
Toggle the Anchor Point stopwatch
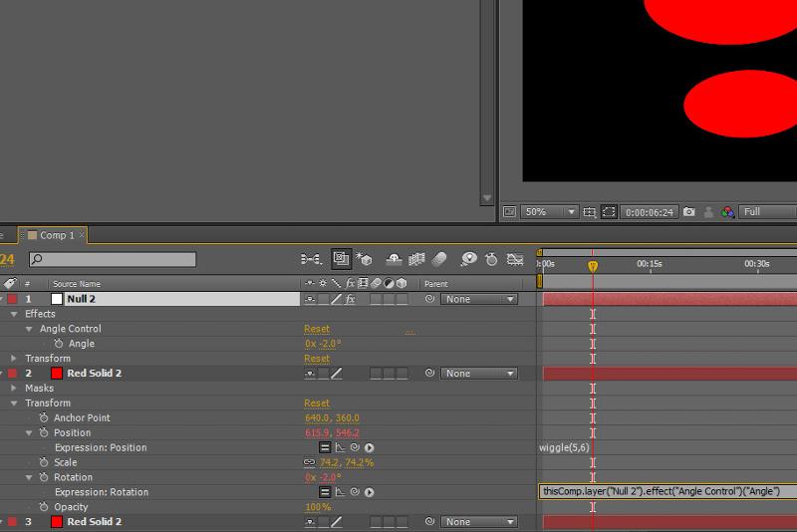coord(44,417)
